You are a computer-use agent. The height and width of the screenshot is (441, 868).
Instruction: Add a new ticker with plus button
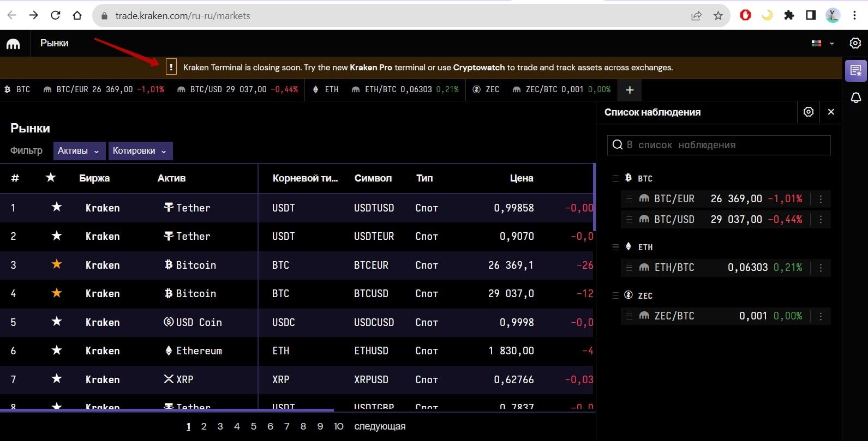pyautogui.click(x=630, y=90)
